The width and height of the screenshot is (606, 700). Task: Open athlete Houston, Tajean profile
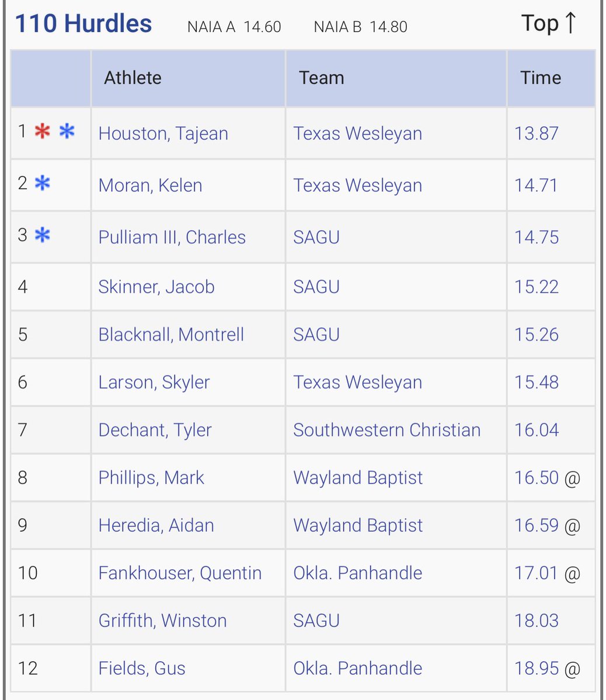click(x=163, y=134)
